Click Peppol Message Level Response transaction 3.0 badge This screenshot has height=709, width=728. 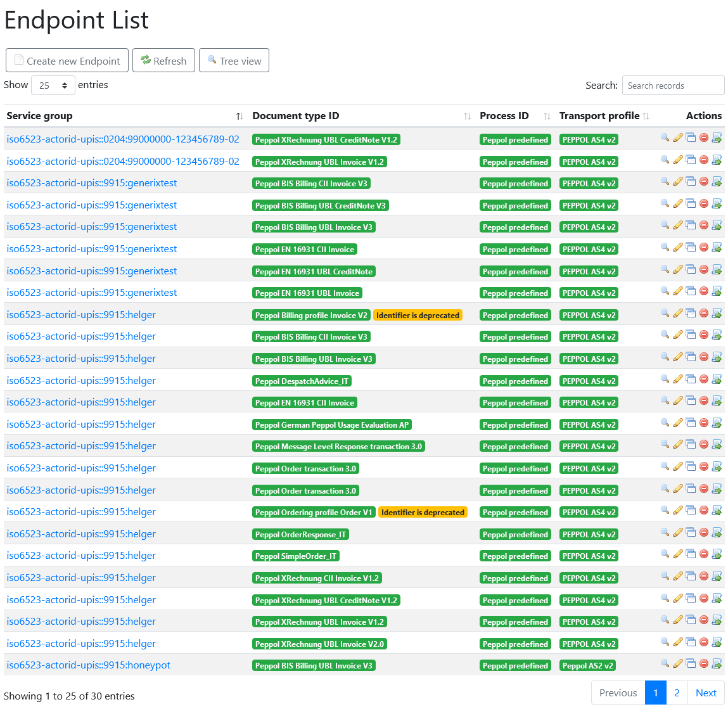338,447
